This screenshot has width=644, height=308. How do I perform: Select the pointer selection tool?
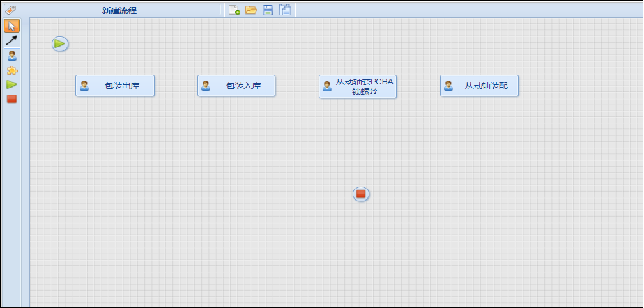coord(11,26)
